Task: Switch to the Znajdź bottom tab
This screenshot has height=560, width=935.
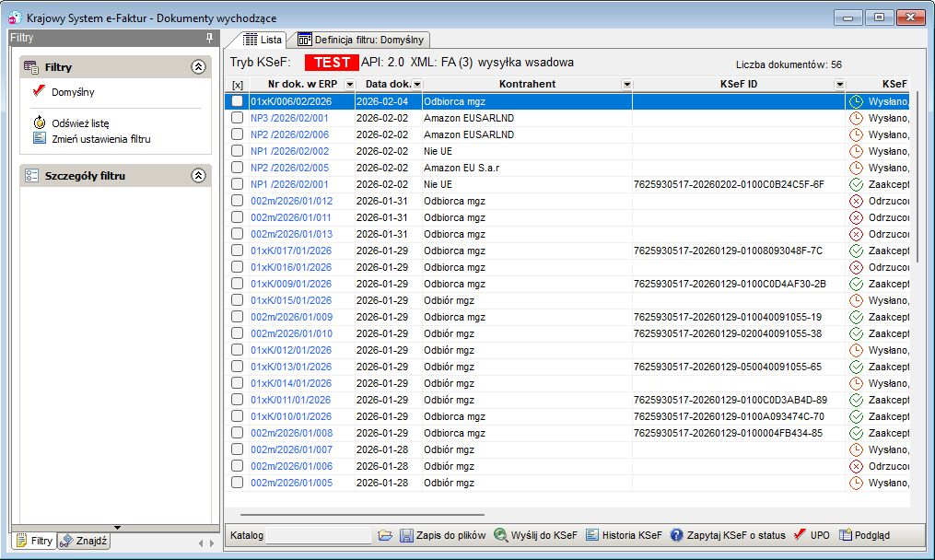Action: click(x=84, y=541)
